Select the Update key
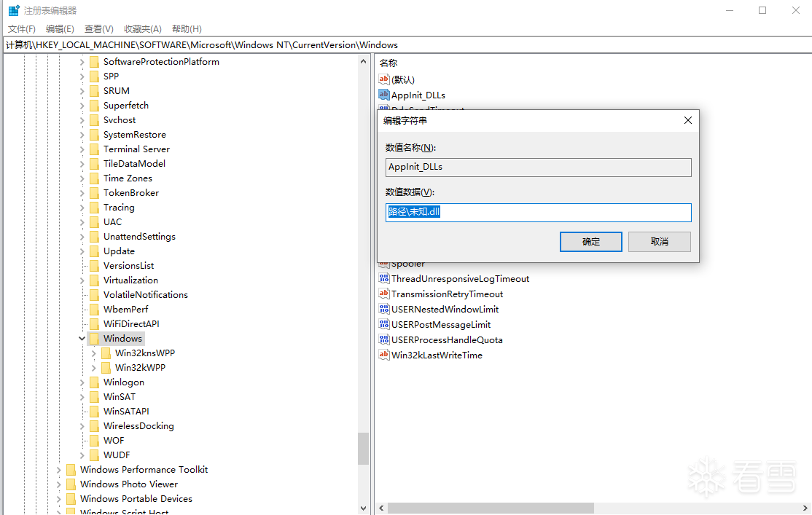Screen dimensions: 812x515 pyautogui.click(x=119, y=251)
